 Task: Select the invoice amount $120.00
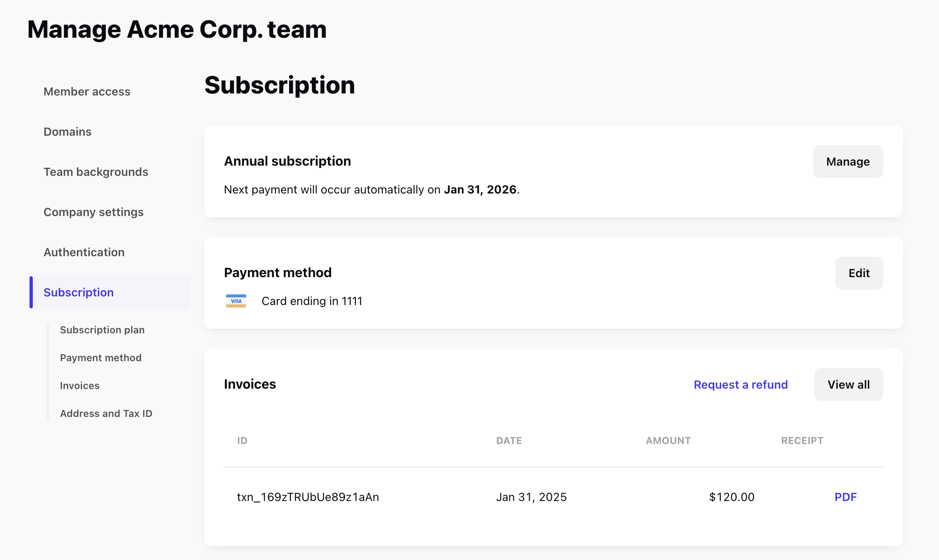pos(731,496)
